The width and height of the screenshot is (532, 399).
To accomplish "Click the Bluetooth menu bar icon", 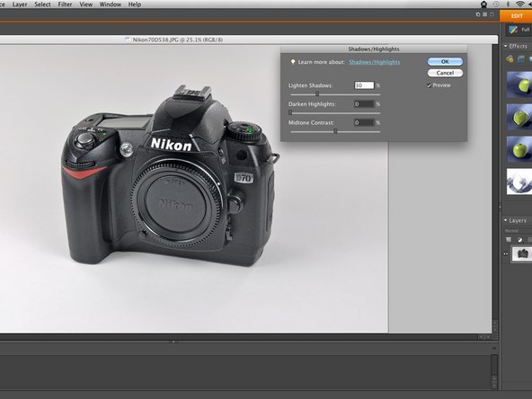I will pyautogui.click(x=508, y=4).
